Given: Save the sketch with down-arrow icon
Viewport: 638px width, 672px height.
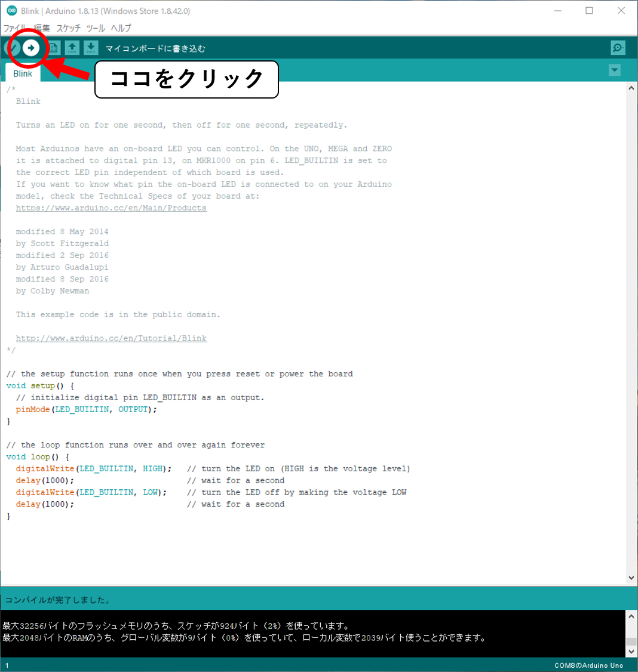Looking at the screenshot, I should (x=91, y=48).
